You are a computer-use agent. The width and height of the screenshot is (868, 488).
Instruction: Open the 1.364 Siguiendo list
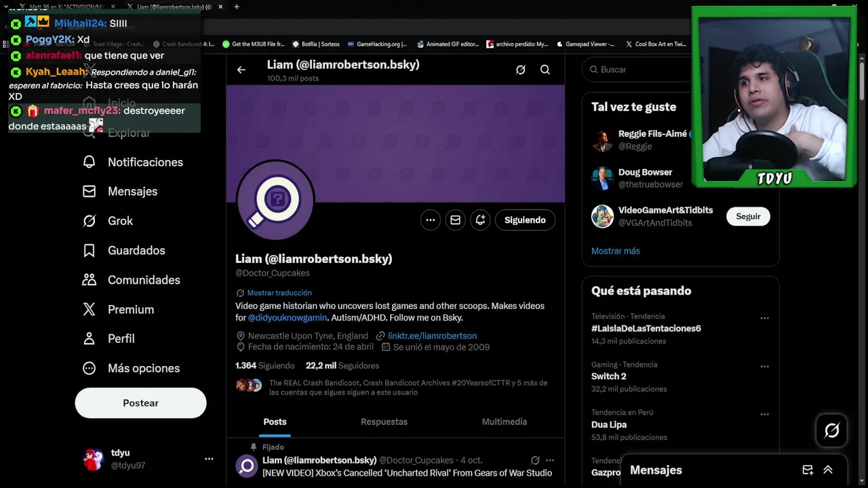coord(265,365)
